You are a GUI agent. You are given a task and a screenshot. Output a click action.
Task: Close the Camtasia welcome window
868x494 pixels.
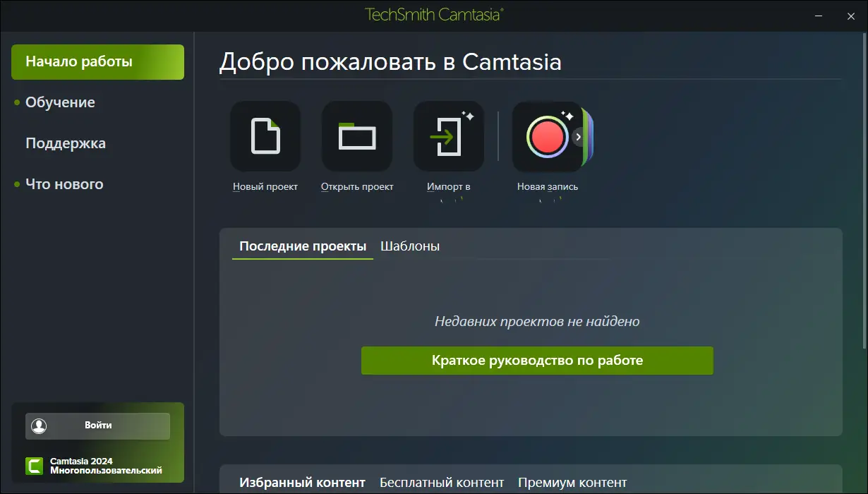pos(850,16)
